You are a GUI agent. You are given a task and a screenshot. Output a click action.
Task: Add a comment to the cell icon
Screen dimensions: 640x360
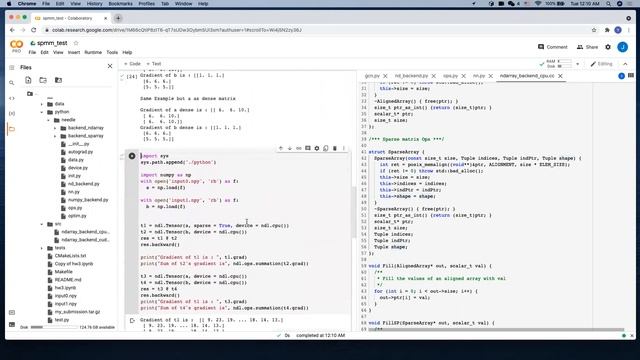point(308,148)
